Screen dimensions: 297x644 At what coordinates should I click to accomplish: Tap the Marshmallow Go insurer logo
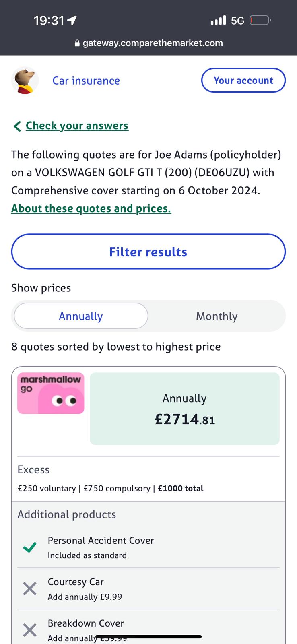51,393
